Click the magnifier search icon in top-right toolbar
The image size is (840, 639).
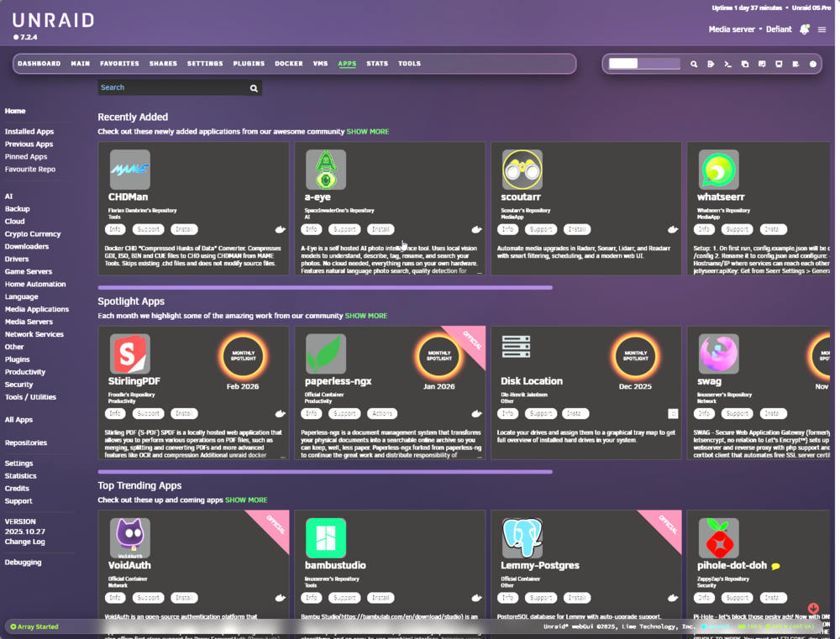[x=694, y=64]
